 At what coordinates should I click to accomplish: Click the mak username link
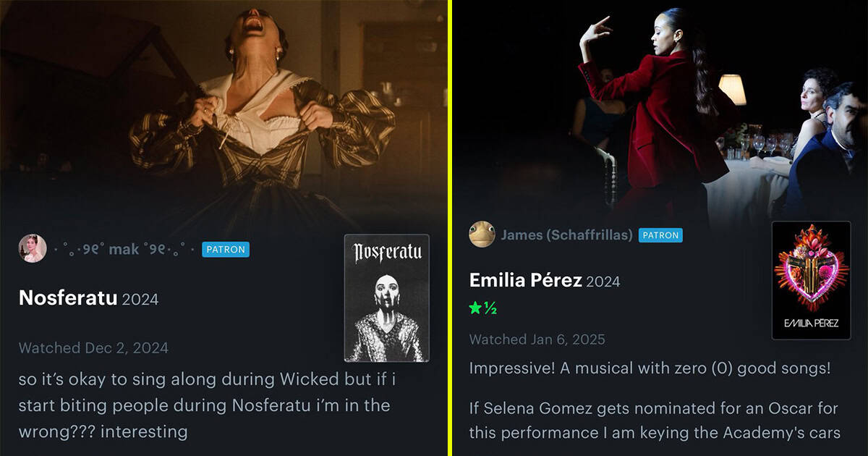(x=124, y=250)
